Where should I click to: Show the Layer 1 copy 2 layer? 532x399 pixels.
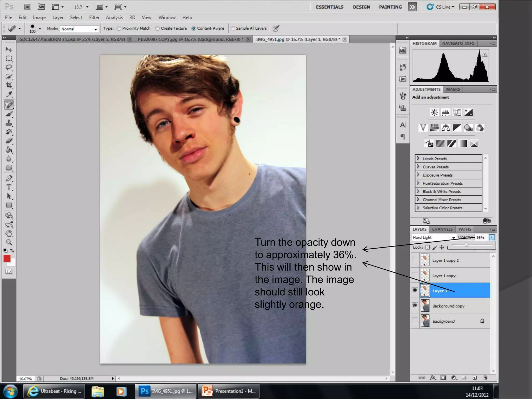[x=415, y=260]
